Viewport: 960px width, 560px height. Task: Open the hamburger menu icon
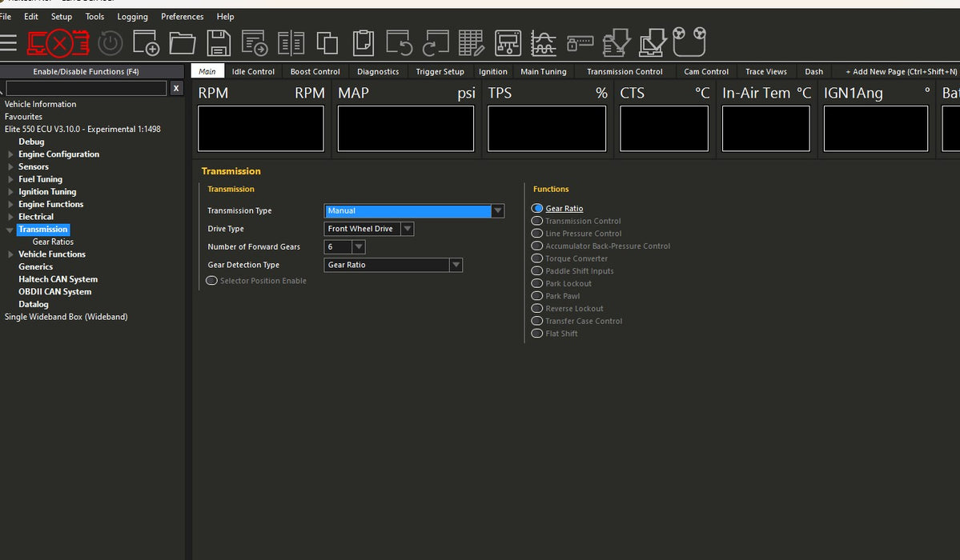[x=8, y=43]
